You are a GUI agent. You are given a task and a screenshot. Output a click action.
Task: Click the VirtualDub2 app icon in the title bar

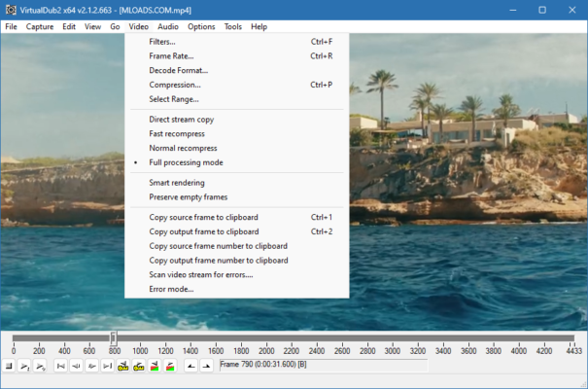coord(11,10)
